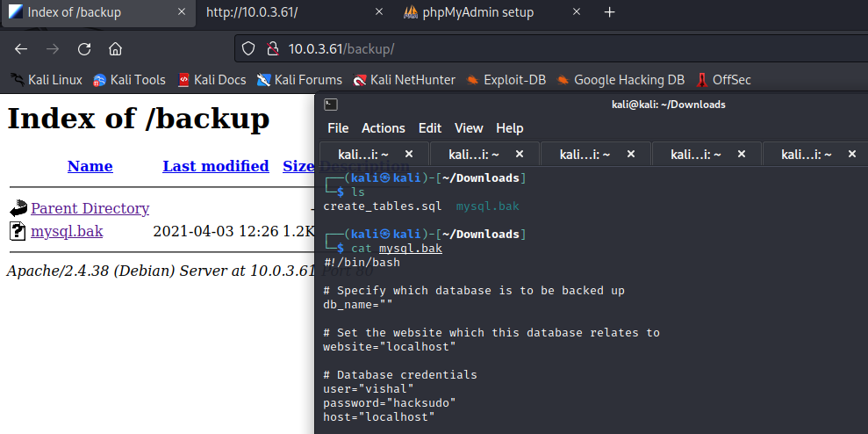Viewport: 868px width, 434px height.
Task: Close the phpMyAdmin setup tab
Action: 577,12
